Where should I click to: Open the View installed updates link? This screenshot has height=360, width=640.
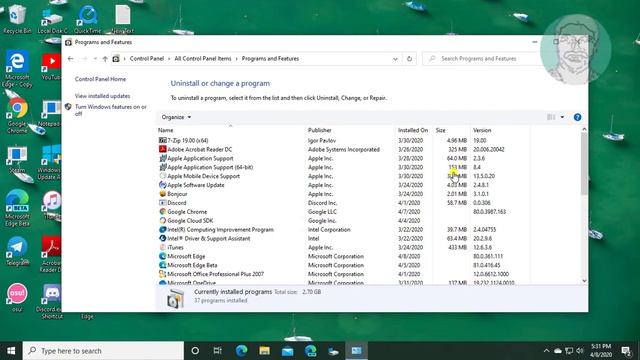pos(102,96)
